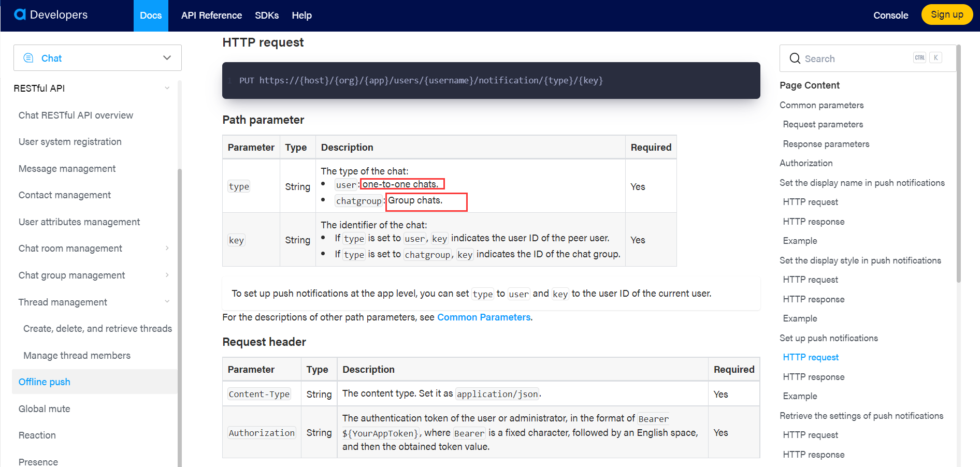The width and height of the screenshot is (980, 467).
Task: Expand Chat group management
Action: pos(167,275)
